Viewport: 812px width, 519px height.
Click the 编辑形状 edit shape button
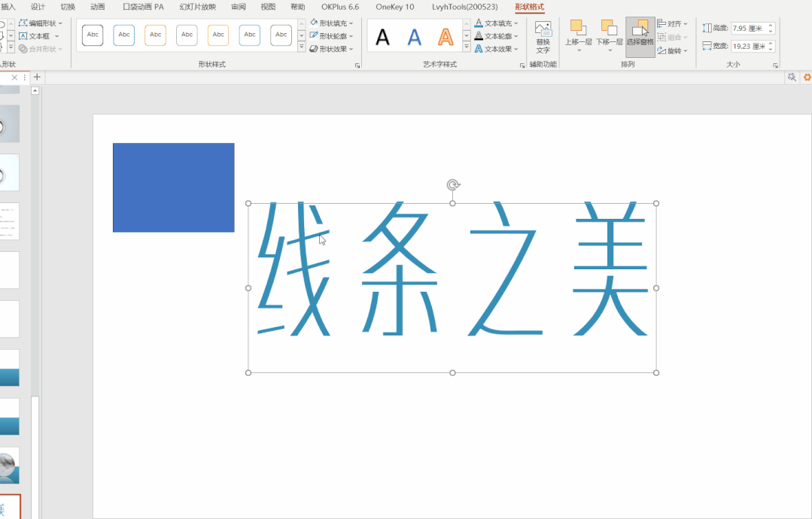click(x=41, y=23)
